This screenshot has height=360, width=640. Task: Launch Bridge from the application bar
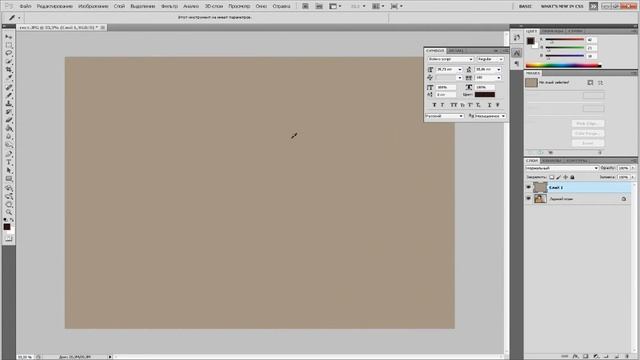click(x=305, y=6)
